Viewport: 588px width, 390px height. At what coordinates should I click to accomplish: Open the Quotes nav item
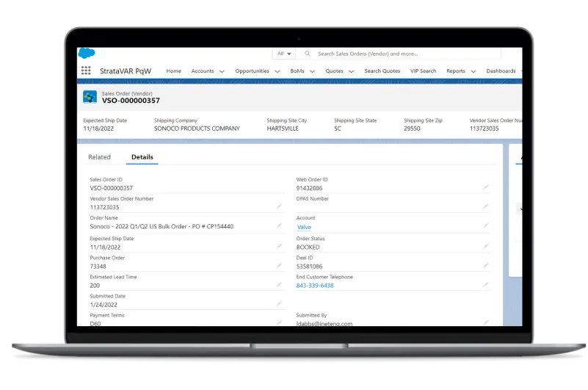[x=334, y=71]
